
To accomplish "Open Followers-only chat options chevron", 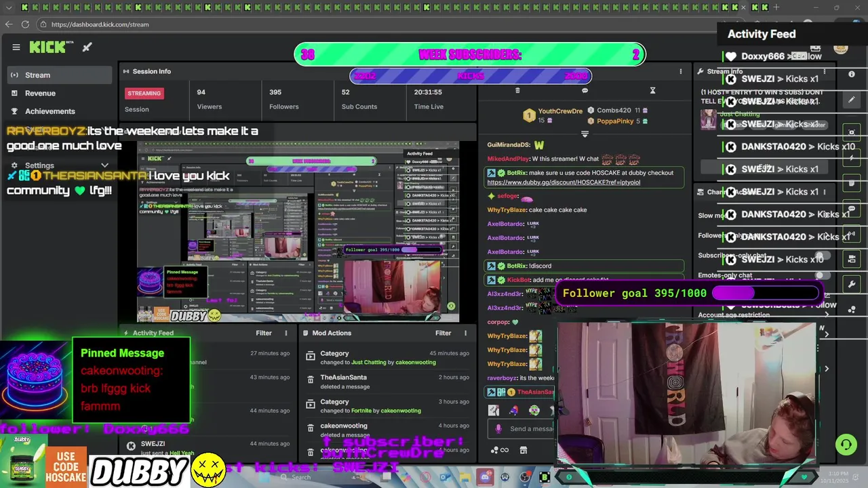I will point(826,235).
